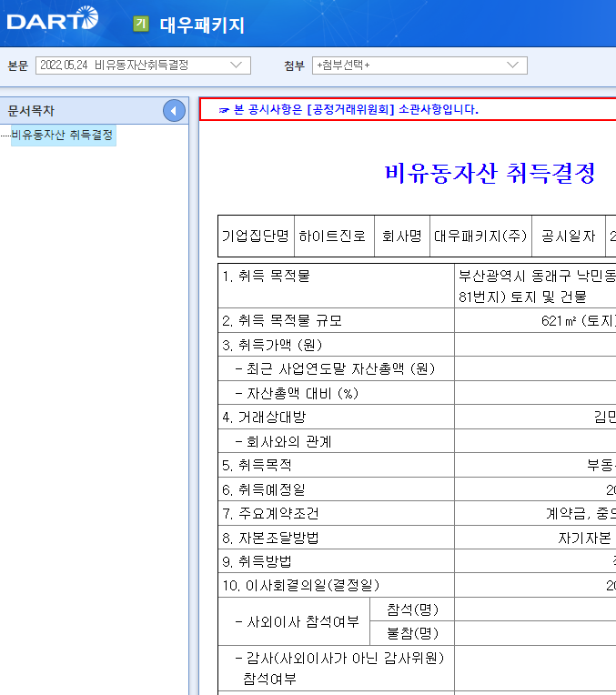Click the 첨부 label

point(294,65)
